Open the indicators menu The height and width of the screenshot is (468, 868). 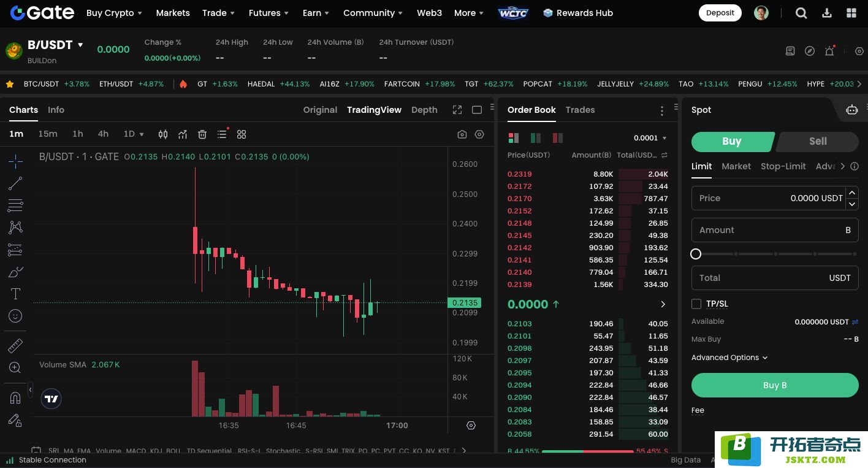183,134
